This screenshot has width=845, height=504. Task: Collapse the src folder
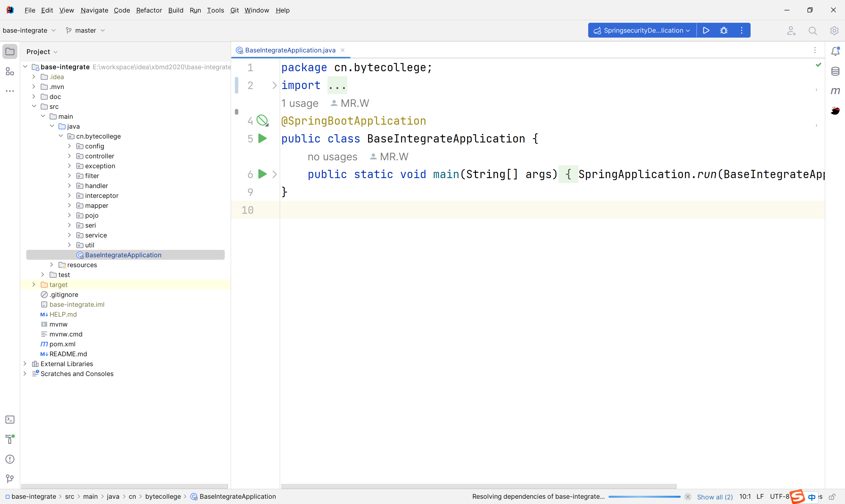34,106
